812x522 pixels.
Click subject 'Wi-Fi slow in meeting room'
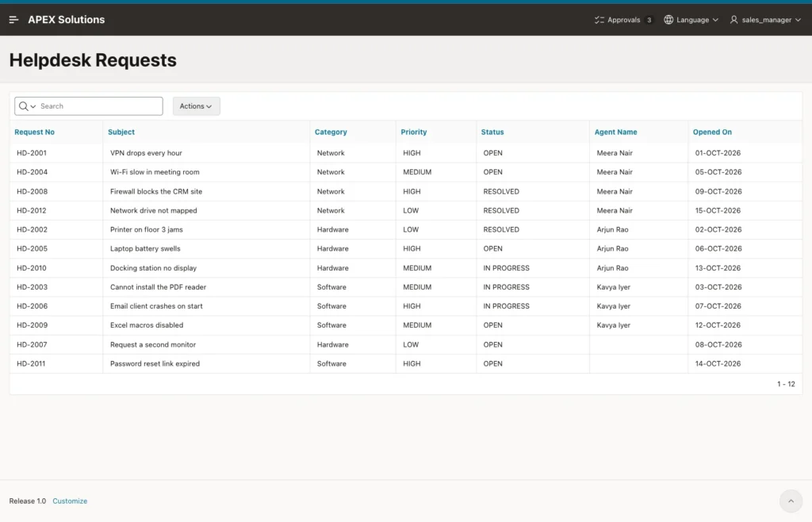click(155, 172)
